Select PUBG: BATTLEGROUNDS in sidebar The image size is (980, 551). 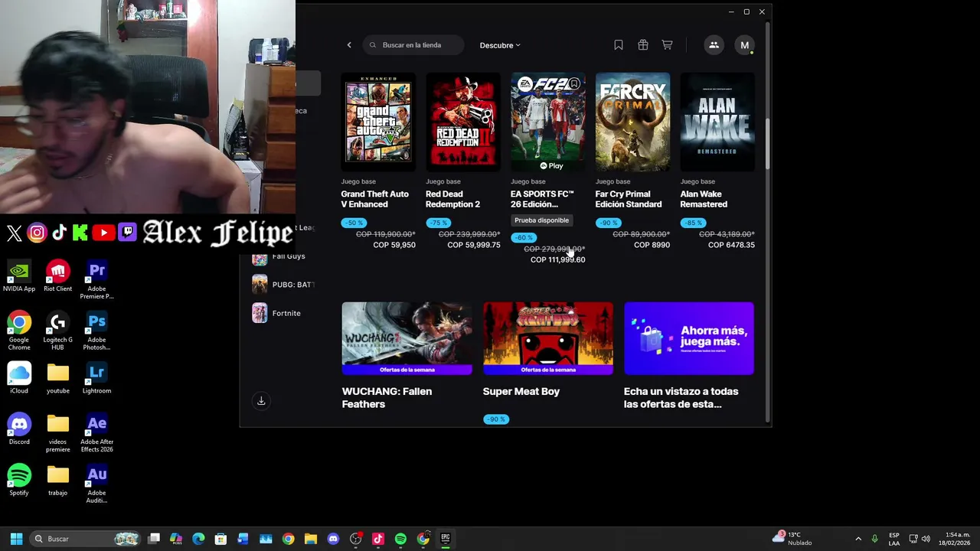[283, 285]
